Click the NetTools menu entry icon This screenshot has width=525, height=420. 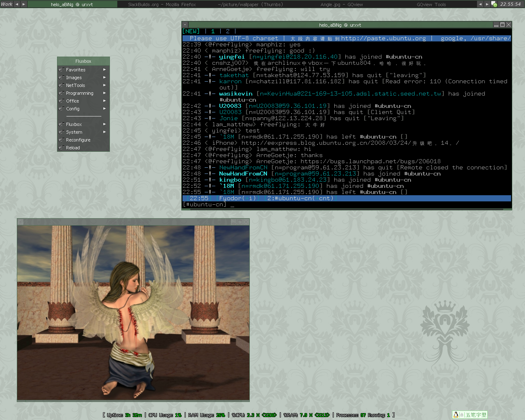tap(62, 85)
